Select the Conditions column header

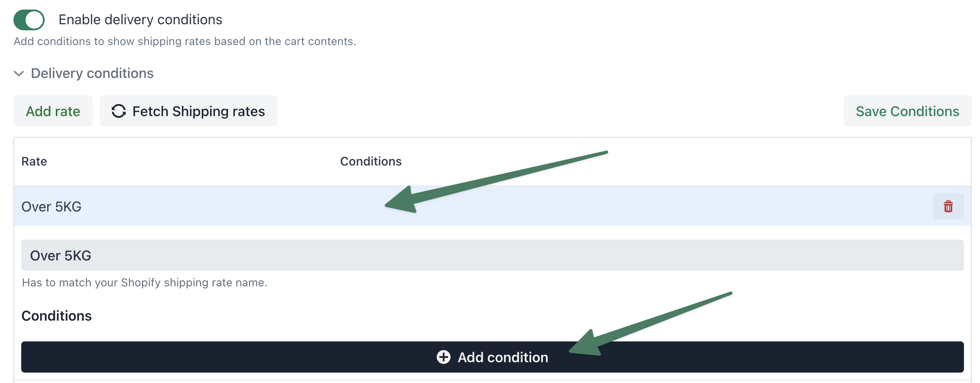click(371, 161)
